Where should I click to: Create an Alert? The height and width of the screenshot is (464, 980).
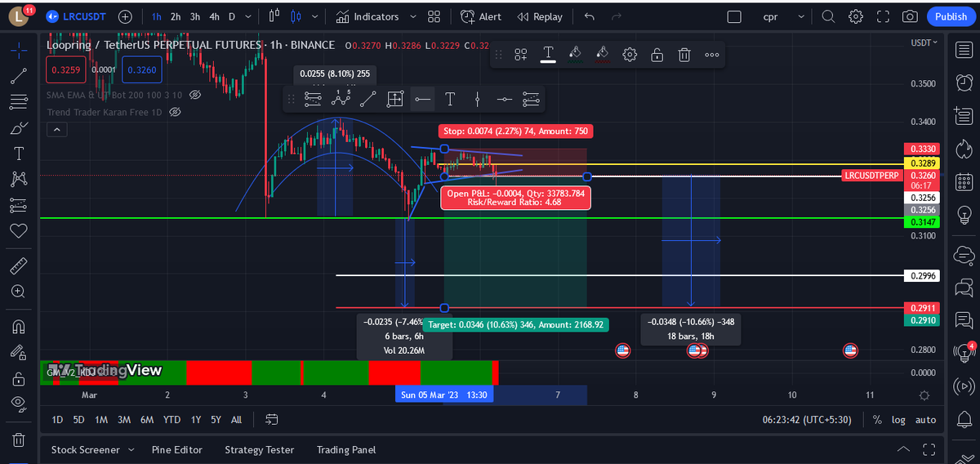[x=481, y=16]
